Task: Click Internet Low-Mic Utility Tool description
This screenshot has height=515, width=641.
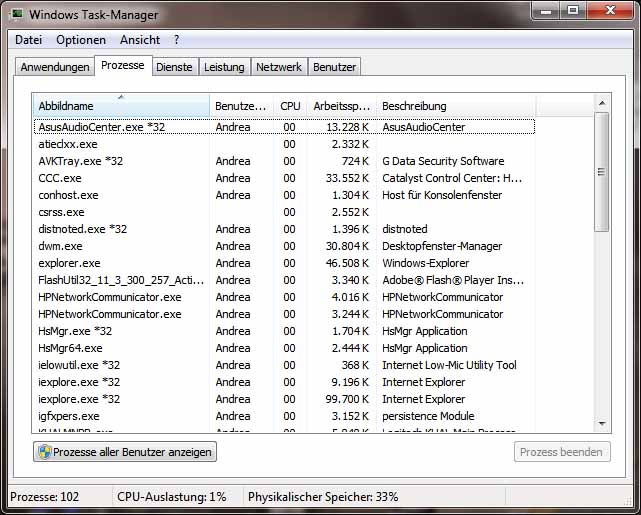Action: coord(449,365)
